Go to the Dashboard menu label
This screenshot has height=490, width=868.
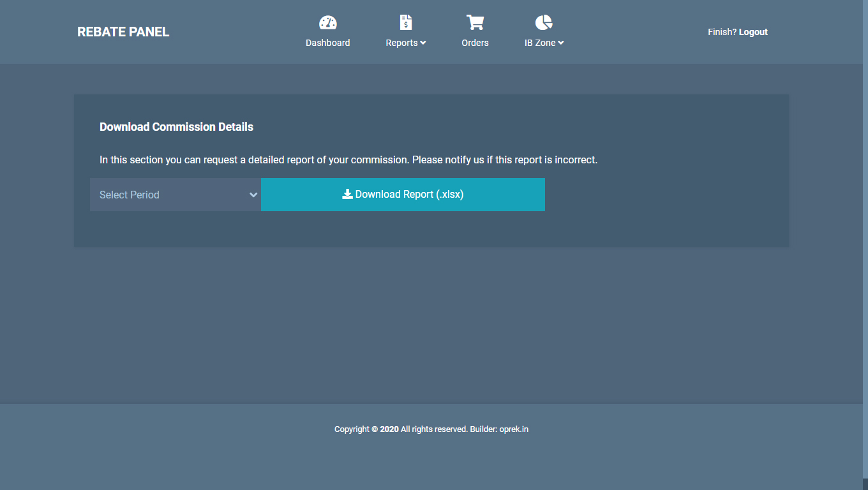tap(327, 43)
